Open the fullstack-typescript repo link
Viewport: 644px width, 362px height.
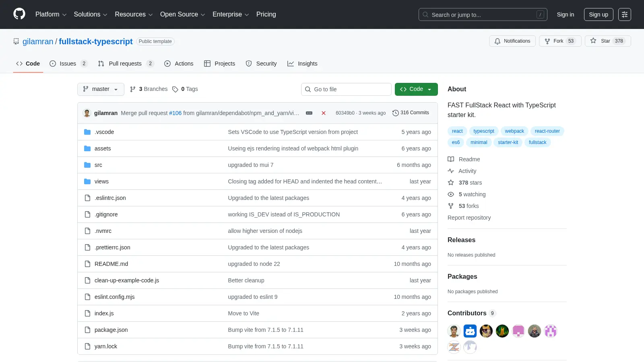(x=96, y=41)
